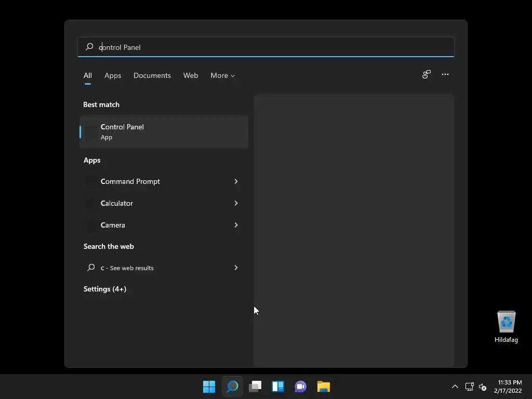This screenshot has height=399, width=532.
Task: Expand web results arrow for 'c'
Action: 236,268
